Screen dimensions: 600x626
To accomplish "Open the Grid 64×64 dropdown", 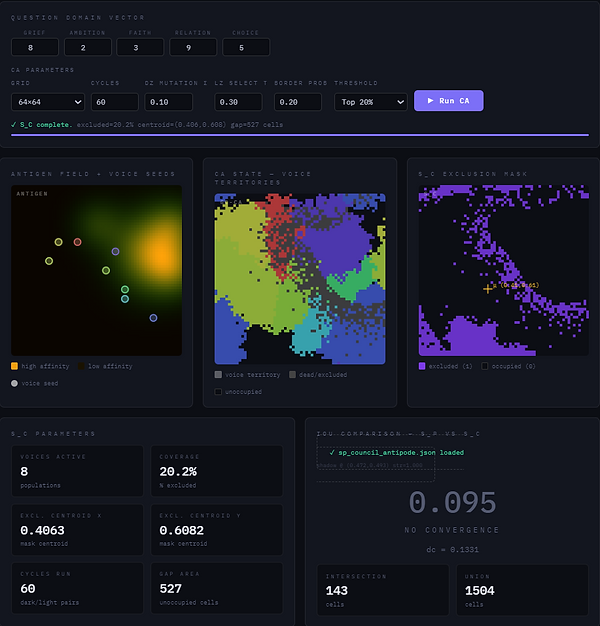I will pos(48,102).
